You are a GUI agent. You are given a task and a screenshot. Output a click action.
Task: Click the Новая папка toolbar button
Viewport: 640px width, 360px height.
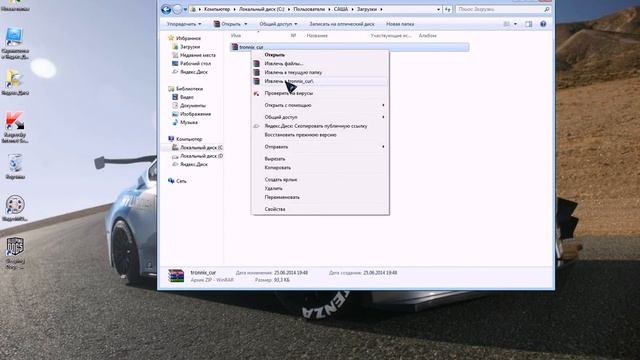400,24
